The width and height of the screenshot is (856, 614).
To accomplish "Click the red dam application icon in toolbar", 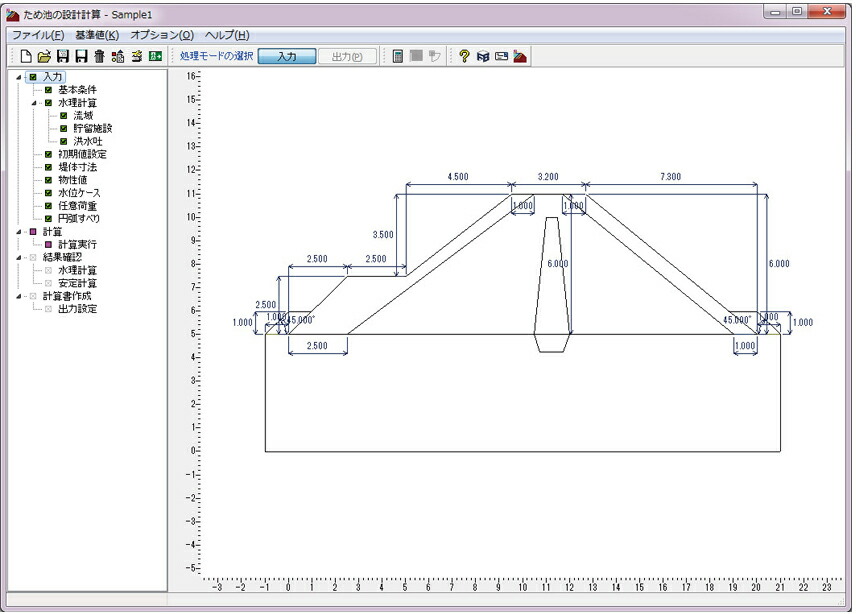I will (520, 56).
